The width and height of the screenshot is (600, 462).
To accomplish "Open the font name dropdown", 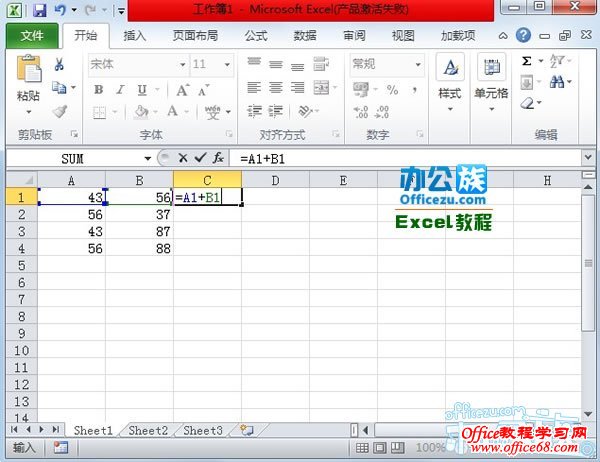I will (x=183, y=64).
